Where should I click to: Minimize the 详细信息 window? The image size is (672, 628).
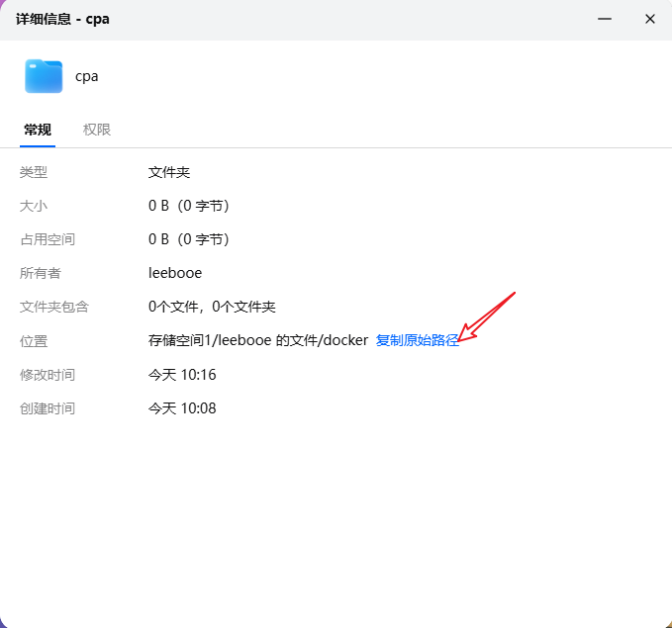[605, 19]
